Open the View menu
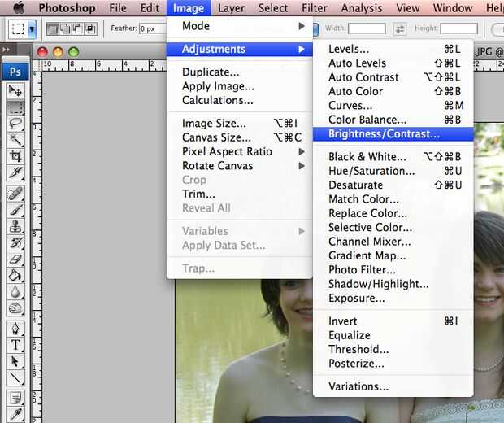The width and height of the screenshot is (504, 423). click(x=408, y=8)
